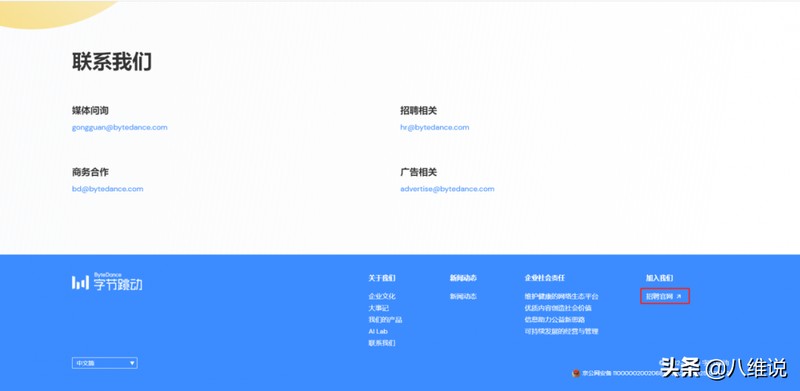The height and width of the screenshot is (391, 800).
Task: Click the 招聘相关 heading
Action: [418, 111]
